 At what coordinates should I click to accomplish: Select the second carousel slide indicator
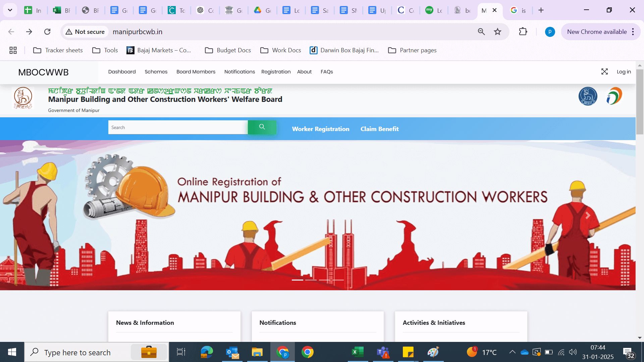(311, 280)
